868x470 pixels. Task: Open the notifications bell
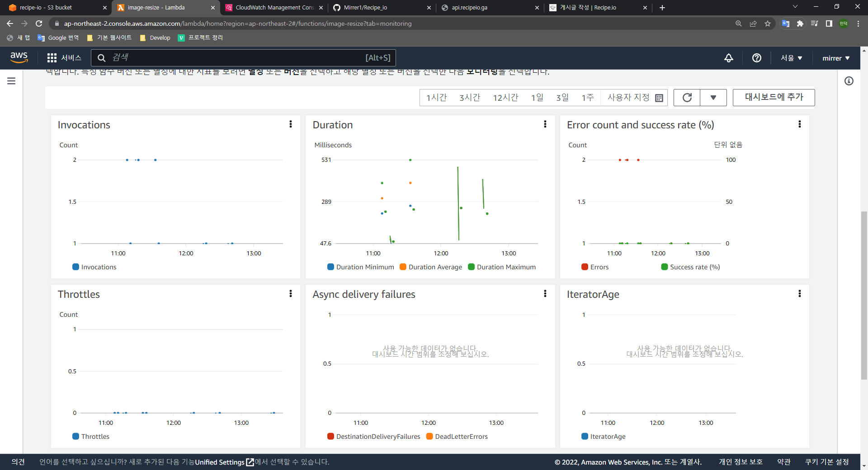pos(728,58)
